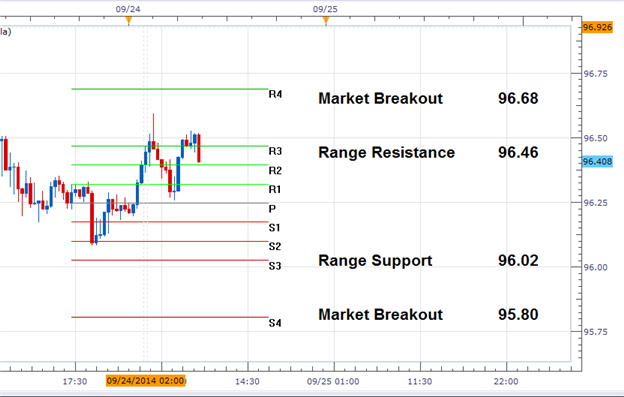The height and width of the screenshot is (397, 624).
Task: Click the Range Support 96.02 annotation
Action: click(x=428, y=261)
